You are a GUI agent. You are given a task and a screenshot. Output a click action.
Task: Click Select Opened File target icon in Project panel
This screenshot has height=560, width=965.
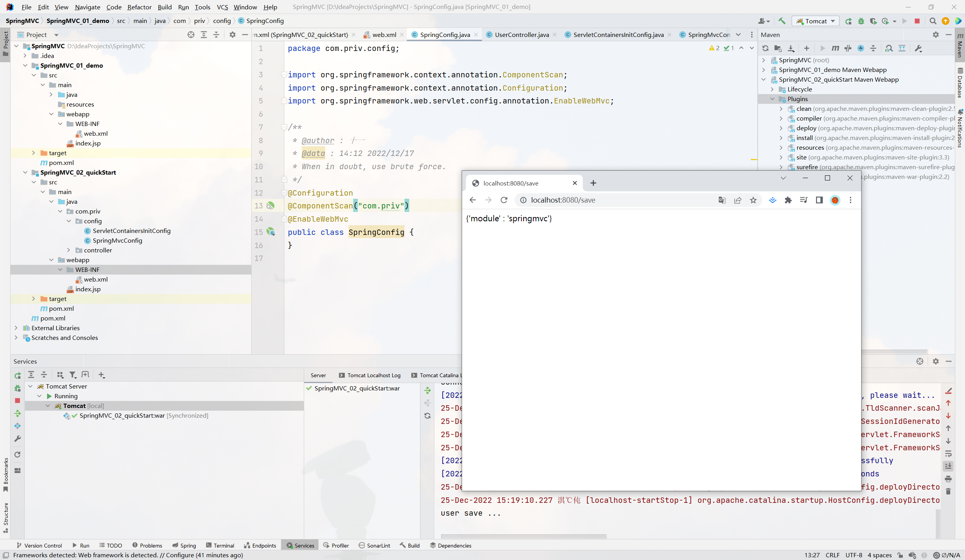pyautogui.click(x=191, y=35)
